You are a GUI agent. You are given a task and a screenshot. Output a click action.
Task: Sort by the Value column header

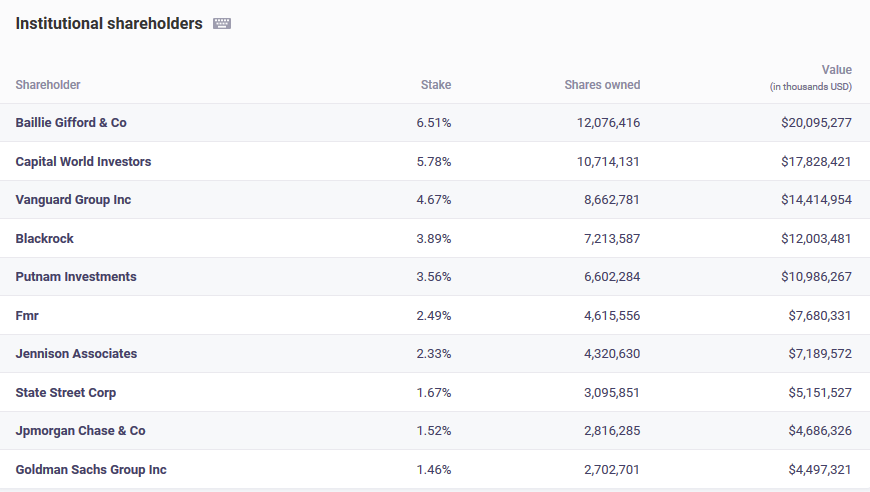[836, 70]
